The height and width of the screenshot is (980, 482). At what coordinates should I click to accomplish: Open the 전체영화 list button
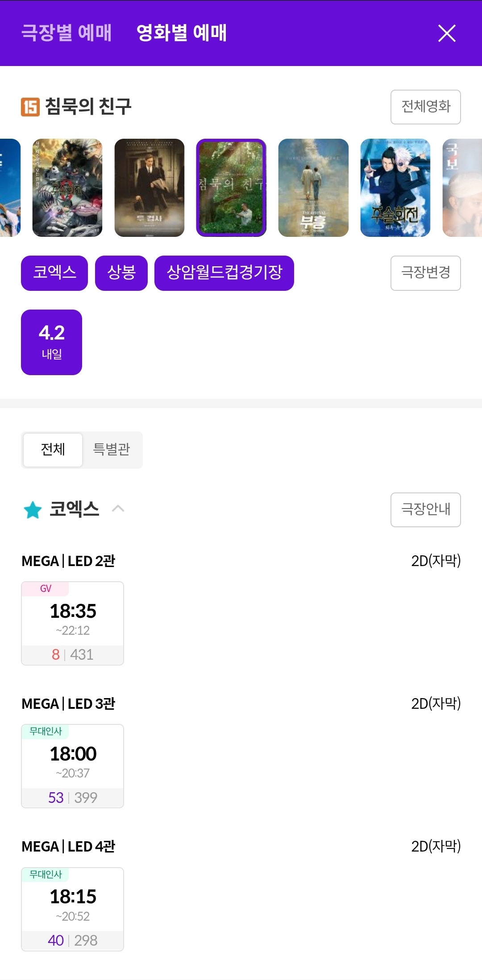pyautogui.click(x=425, y=107)
